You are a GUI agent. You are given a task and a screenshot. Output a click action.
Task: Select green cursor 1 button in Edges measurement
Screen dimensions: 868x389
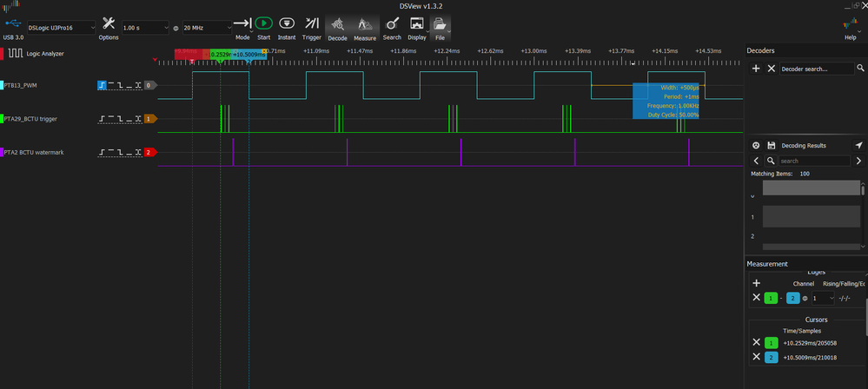pyautogui.click(x=771, y=298)
